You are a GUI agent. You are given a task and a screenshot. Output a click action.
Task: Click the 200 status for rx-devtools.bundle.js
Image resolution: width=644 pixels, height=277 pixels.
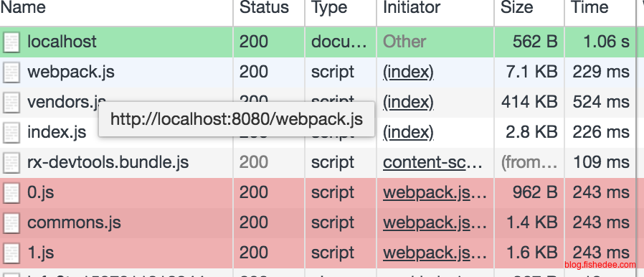[x=254, y=163]
